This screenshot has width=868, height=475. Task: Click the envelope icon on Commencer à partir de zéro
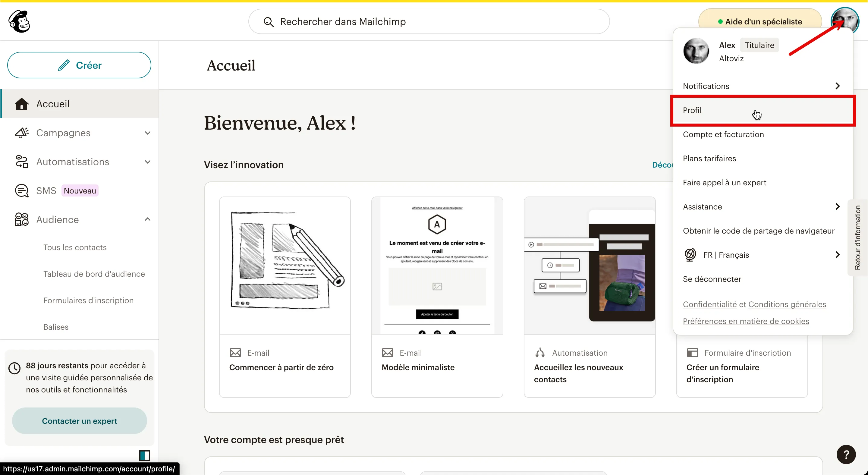[235, 353]
